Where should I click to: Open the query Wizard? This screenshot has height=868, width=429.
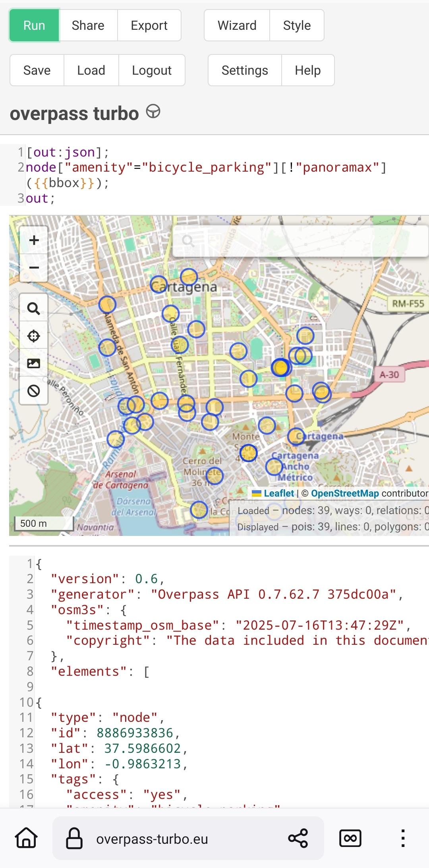click(237, 25)
